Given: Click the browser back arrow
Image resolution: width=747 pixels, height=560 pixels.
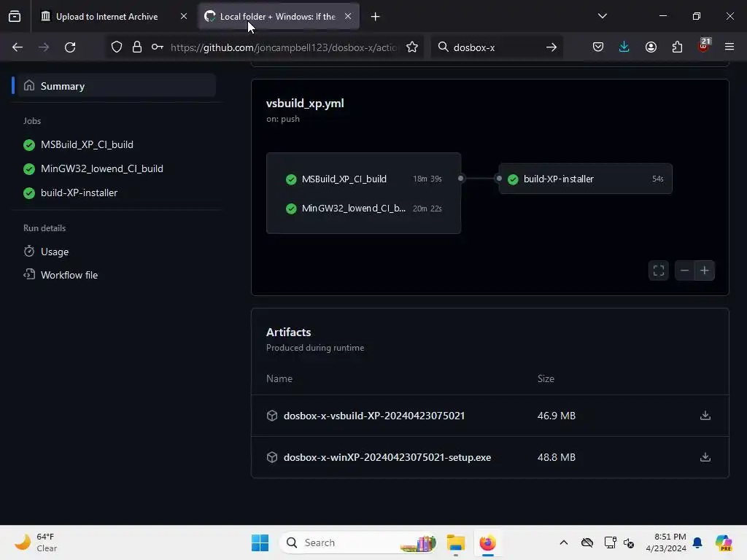Looking at the screenshot, I should pyautogui.click(x=18, y=47).
